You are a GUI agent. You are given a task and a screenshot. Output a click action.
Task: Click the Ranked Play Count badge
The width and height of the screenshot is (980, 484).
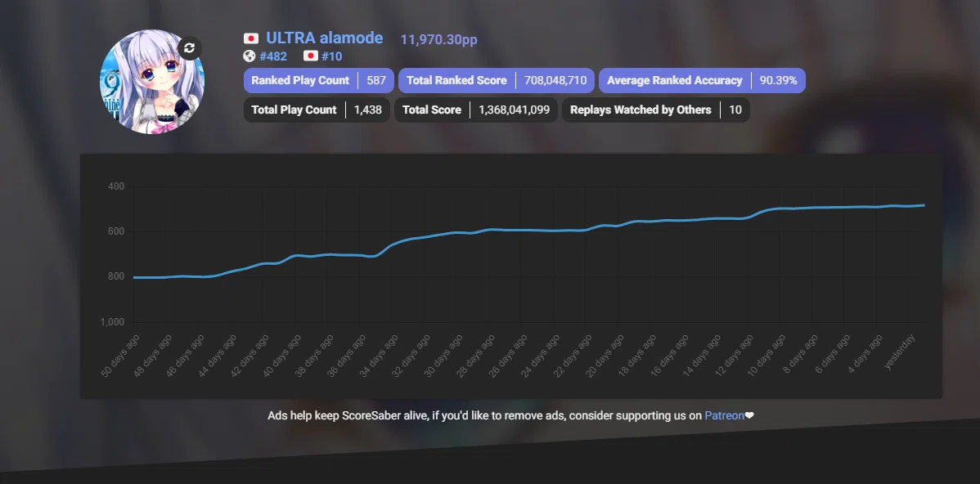pyautogui.click(x=319, y=81)
